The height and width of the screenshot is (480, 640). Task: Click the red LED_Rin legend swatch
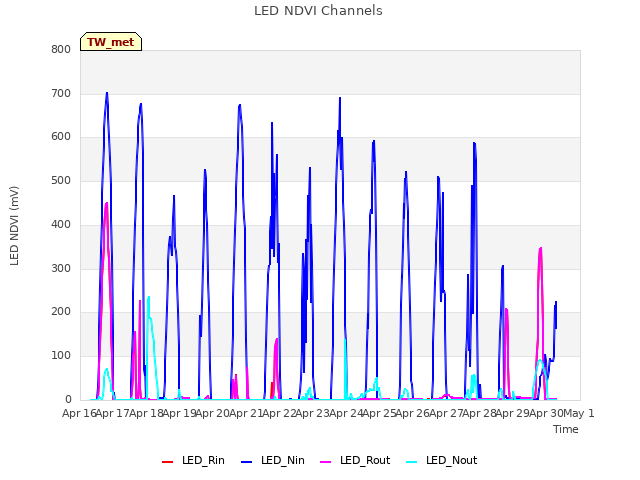pos(167,461)
